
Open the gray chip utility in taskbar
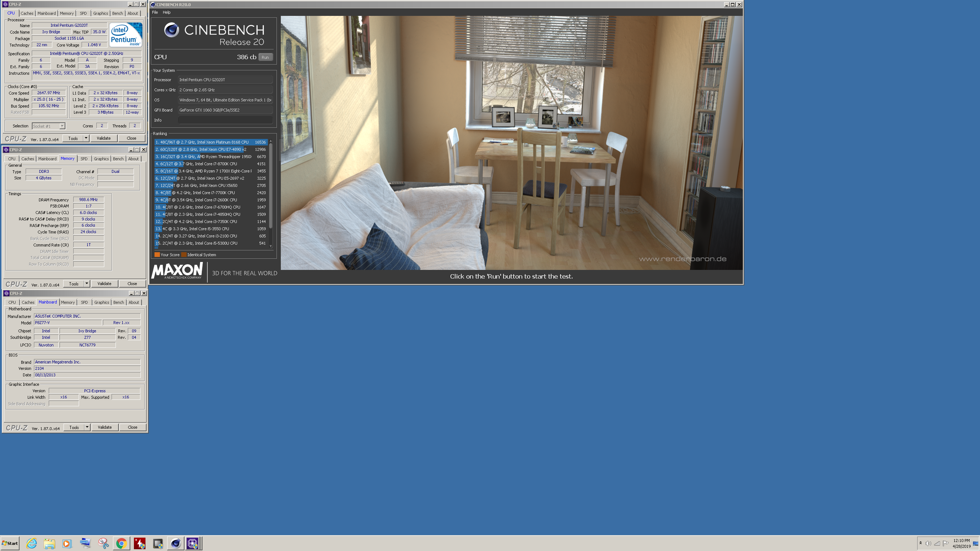point(157,543)
